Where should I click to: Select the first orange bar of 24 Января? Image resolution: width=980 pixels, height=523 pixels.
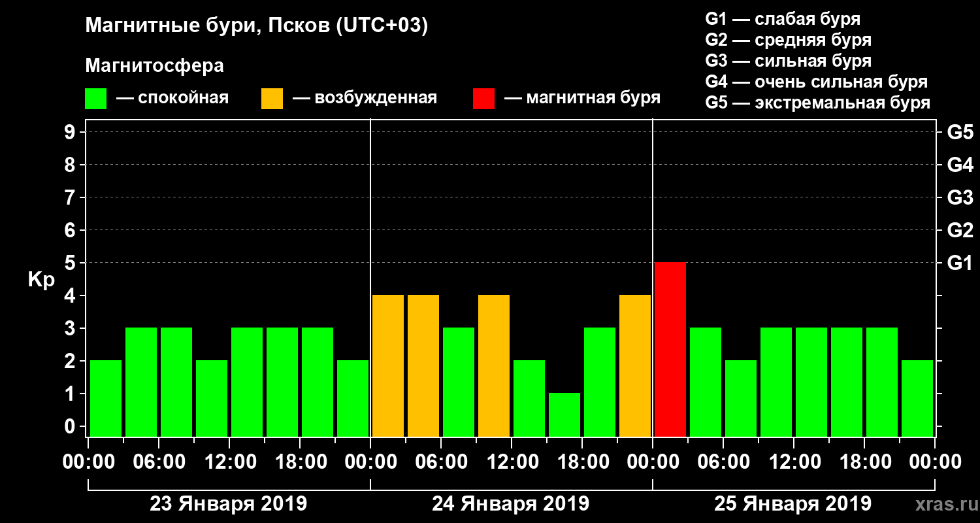pos(388,365)
